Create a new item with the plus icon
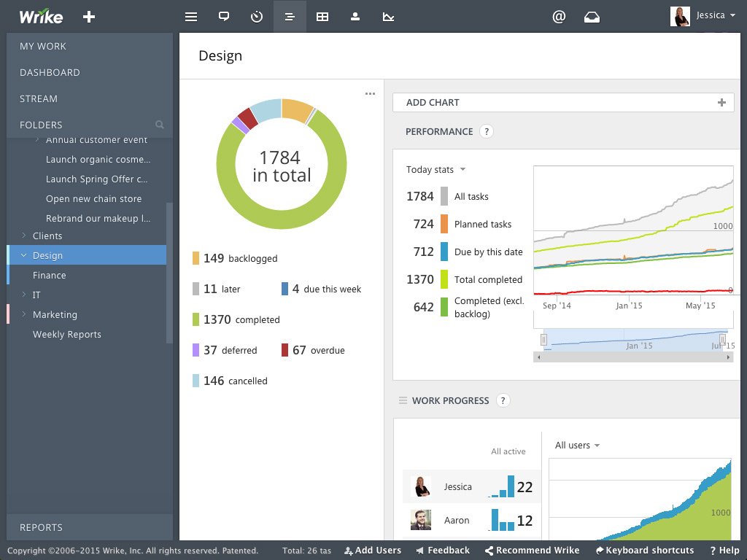This screenshot has width=747, height=560. click(x=88, y=16)
